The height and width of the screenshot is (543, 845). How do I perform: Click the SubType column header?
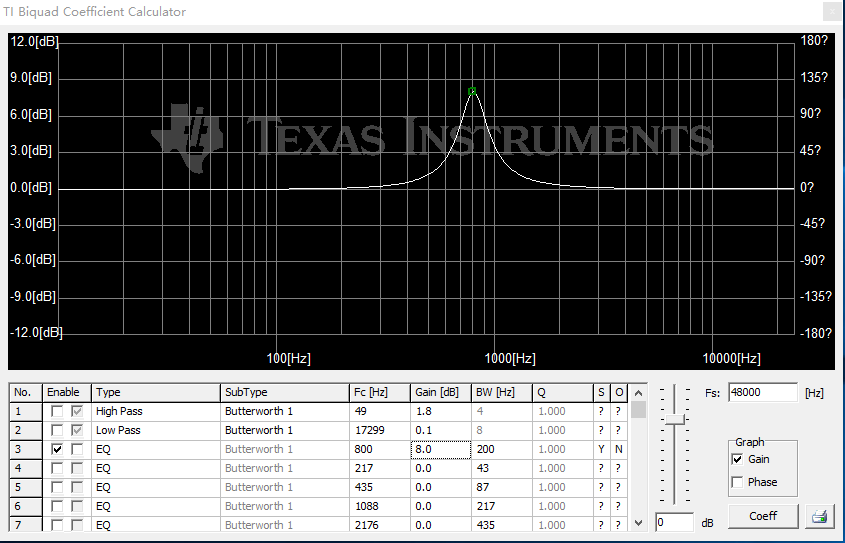[285, 393]
